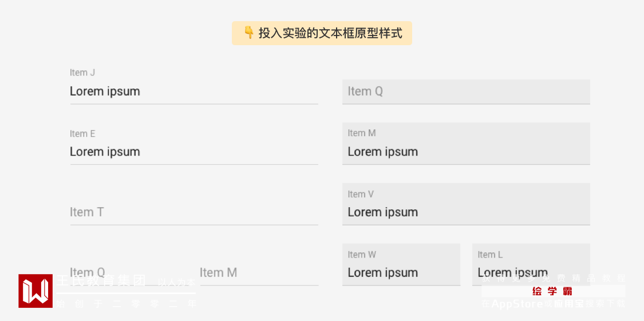Screen dimensions: 644x321
Task: Click the yellow banner title 投入实验的文本框原型样式
Action: click(330, 33)
